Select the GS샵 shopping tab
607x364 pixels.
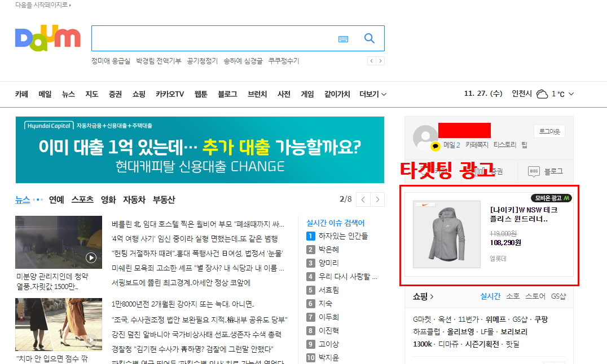point(558,296)
